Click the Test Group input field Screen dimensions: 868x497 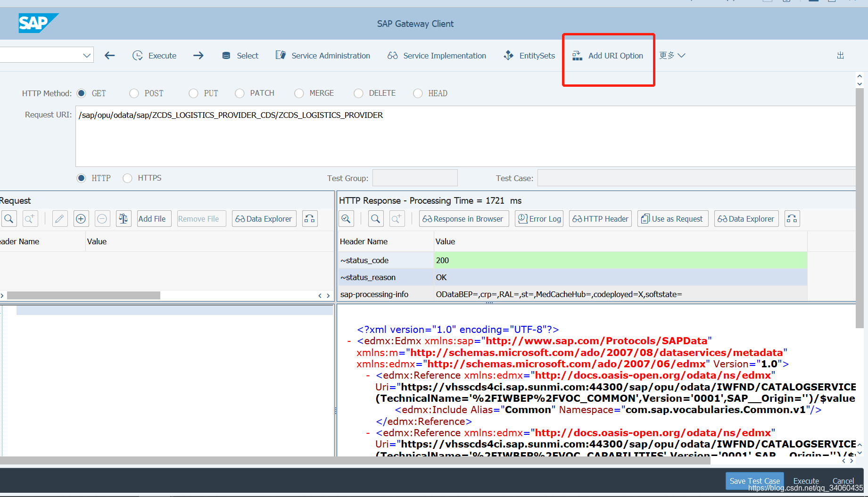(415, 178)
